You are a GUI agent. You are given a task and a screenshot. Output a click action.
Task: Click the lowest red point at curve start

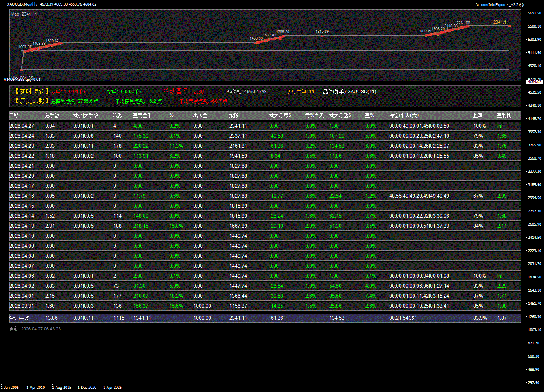(x=22, y=70)
